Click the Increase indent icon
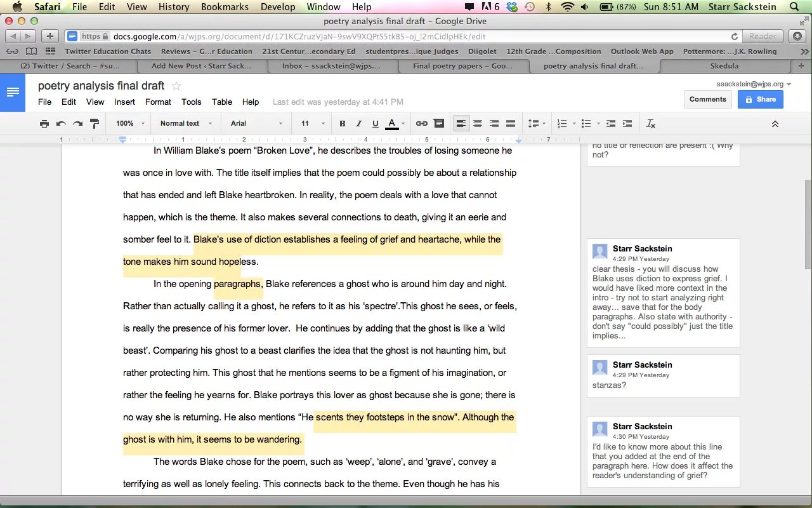The image size is (812, 508). coord(627,124)
